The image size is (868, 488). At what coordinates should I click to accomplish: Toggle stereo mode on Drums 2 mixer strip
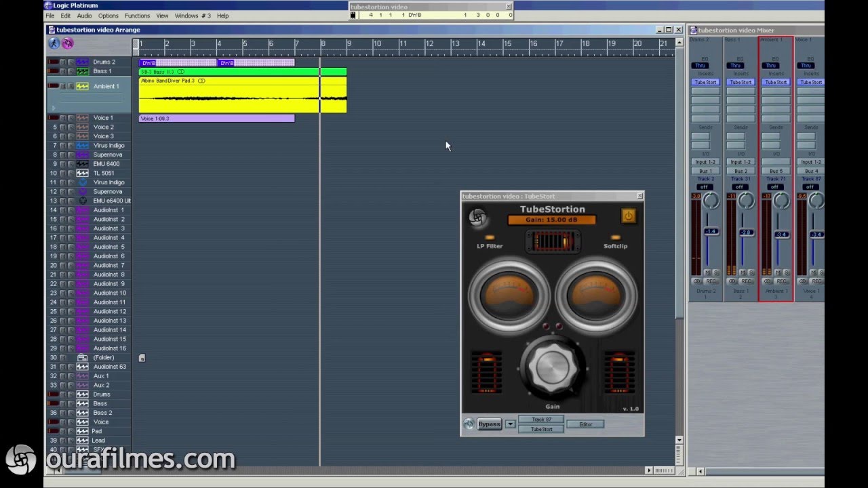(x=697, y=281)
